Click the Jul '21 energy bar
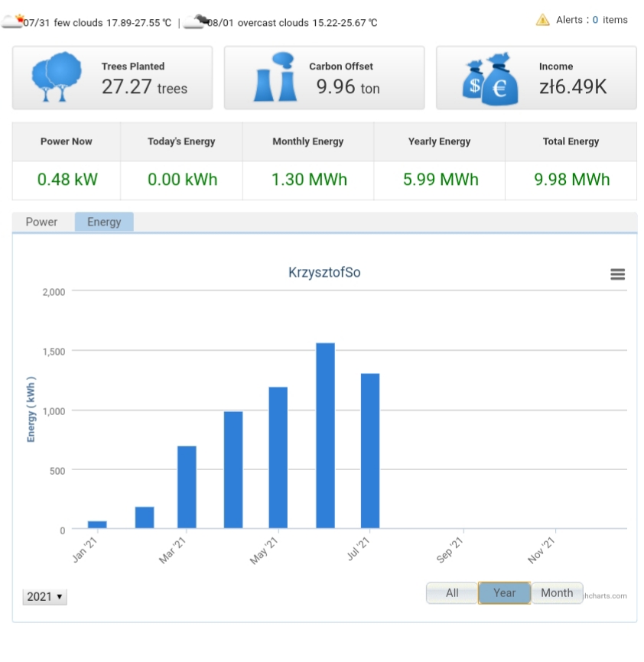The height and width of the screenshot is (662, 644). [370, 451]
